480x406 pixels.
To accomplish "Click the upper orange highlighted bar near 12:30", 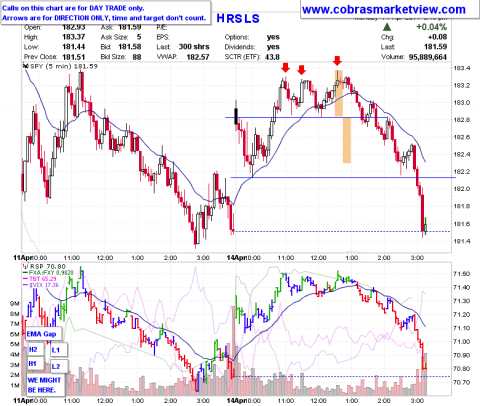I will pos(339,93).
